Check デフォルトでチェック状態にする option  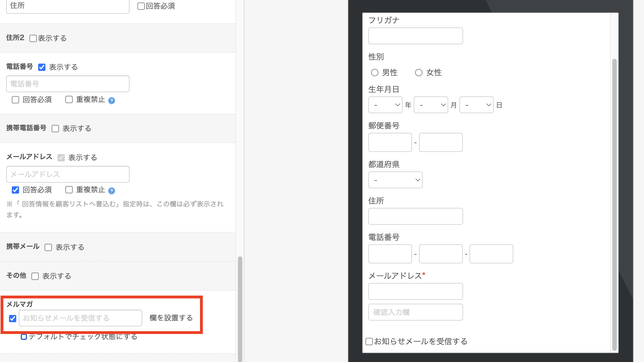(24, 337)
